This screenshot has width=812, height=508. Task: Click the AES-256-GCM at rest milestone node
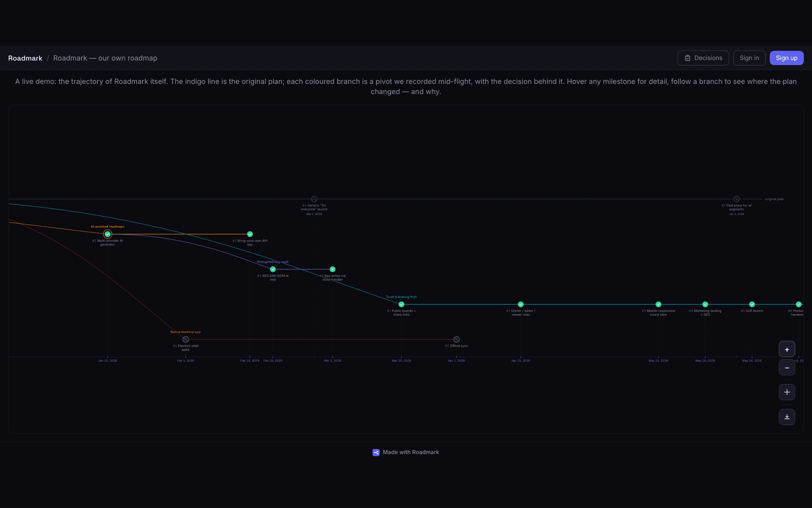[273, 269]
